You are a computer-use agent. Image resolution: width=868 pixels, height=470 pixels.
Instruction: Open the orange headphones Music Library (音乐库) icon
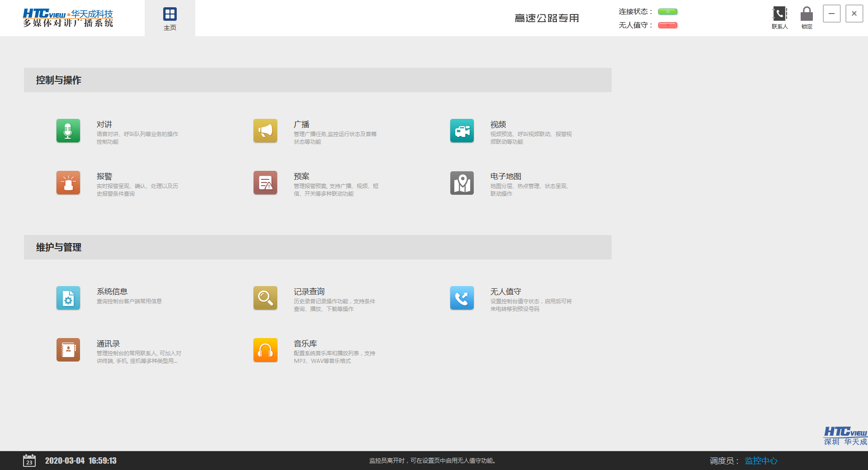click(265, 350)
